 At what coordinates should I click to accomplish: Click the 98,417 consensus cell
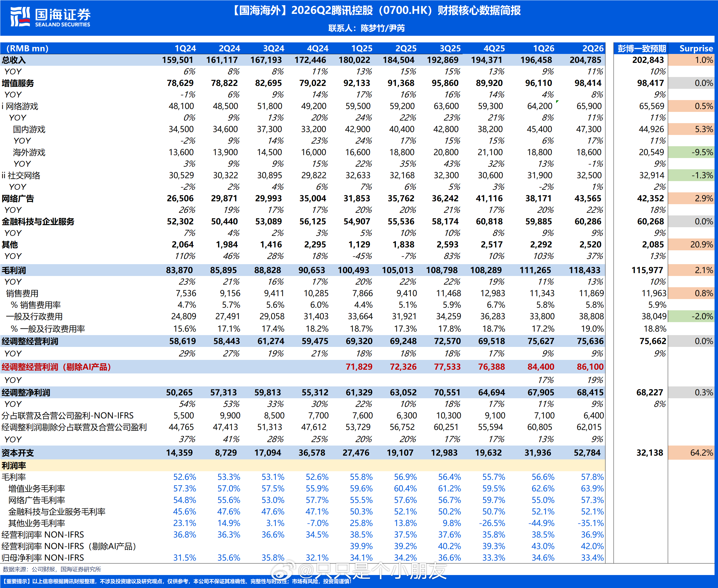click(x=650, y=83)
